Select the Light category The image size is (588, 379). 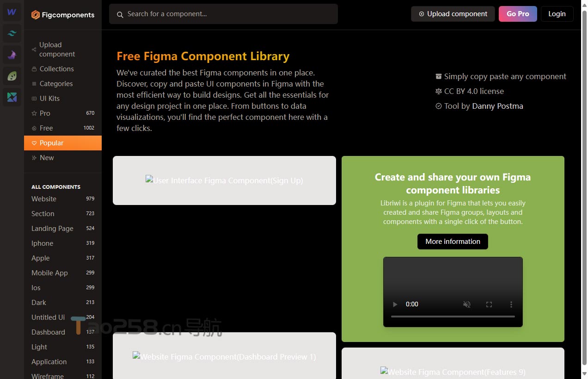[63, 347]
